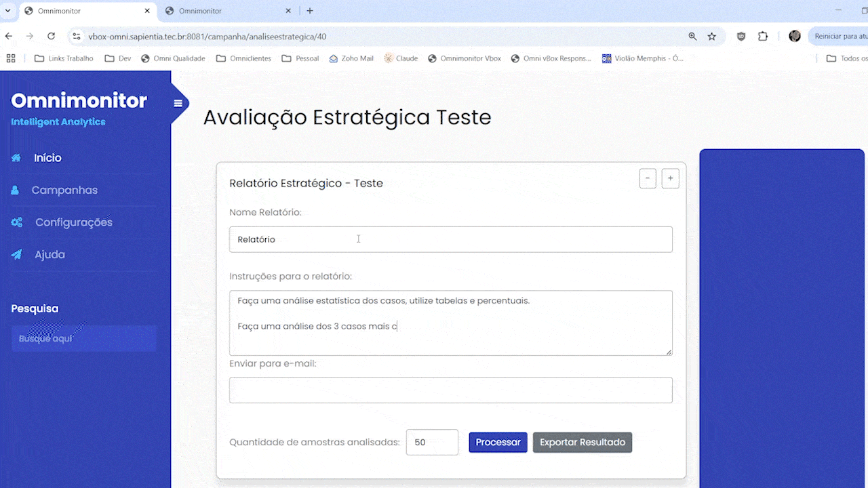Click the Intelligent Analytics subtitle
Viewport: 868px width, 488px height.
58,122
